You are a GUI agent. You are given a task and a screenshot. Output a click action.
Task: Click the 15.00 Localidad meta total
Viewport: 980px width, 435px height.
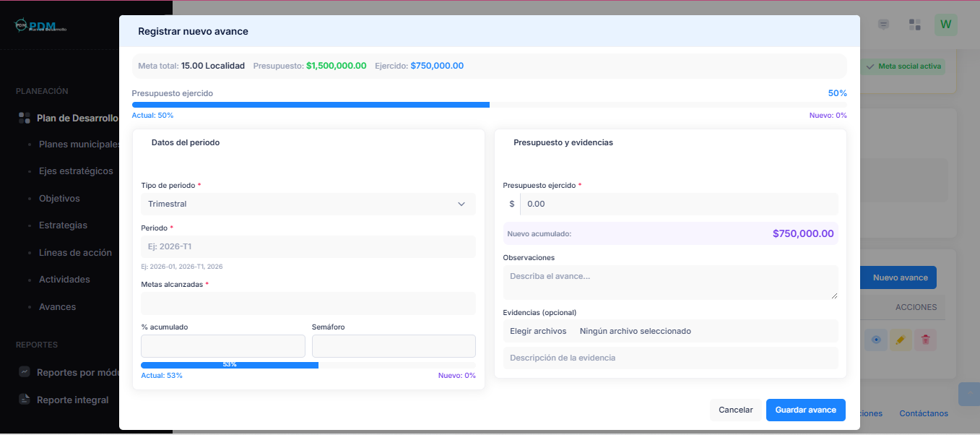coord(213,66)
